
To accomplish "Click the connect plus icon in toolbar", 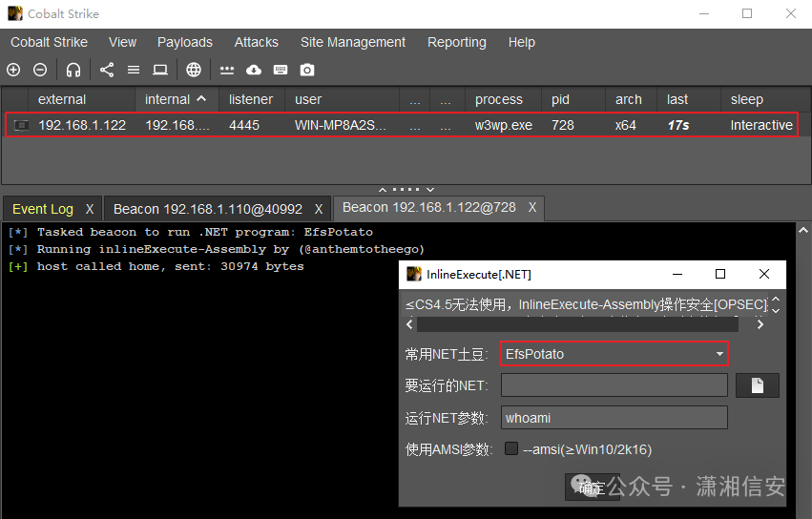I will 13,70.
